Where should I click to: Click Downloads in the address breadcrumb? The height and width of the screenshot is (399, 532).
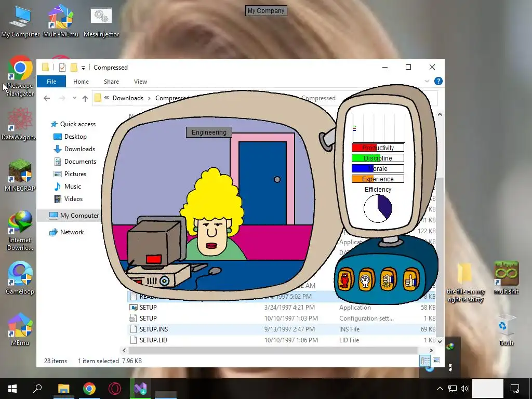pos(128,98)
